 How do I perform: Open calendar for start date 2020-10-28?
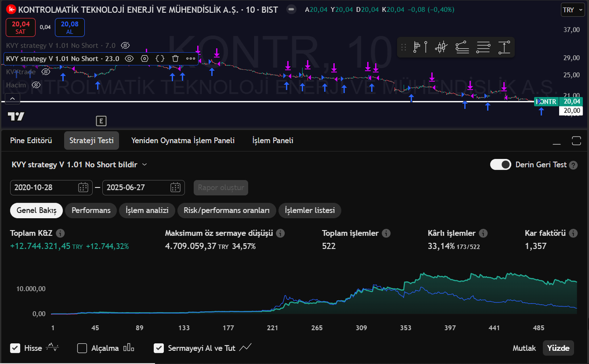[83, 187]
